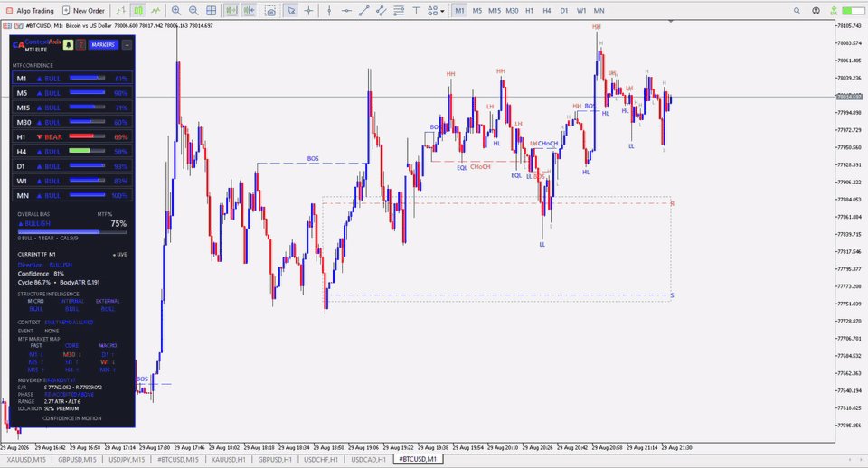The height and width of the screenshot is (468, 868).
Task: Click the Depth of Market icon in chart header
Action: click(x=7, y=25)
